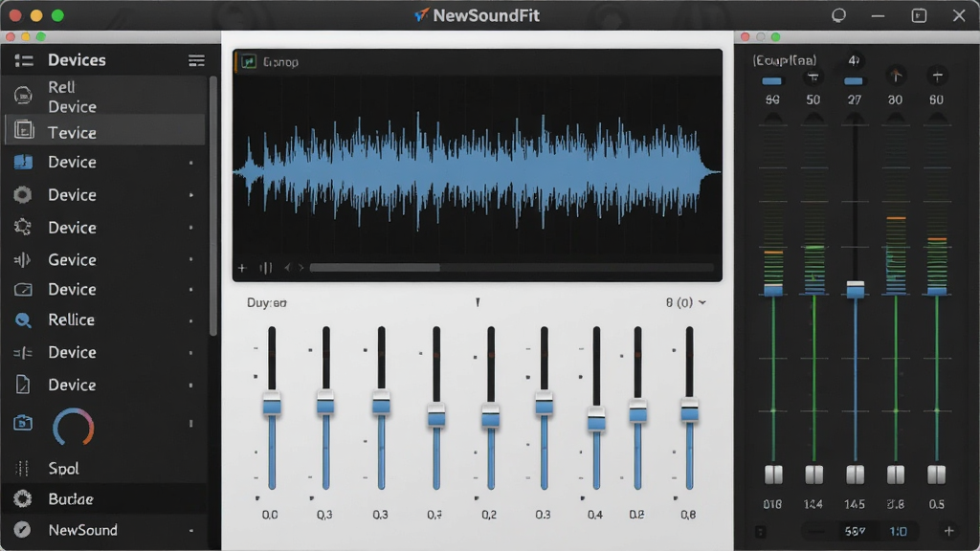Open the hamburger menu beside Devices
Image resolution: width=980 pixels, height=551 pixels.
196,60
